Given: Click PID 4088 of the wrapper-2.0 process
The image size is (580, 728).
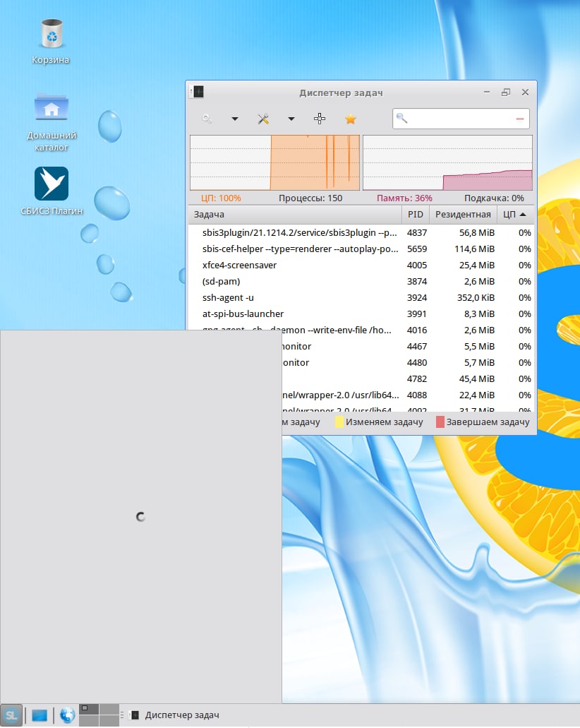Looking at the screenshot, I should click(x=417, y=395).
